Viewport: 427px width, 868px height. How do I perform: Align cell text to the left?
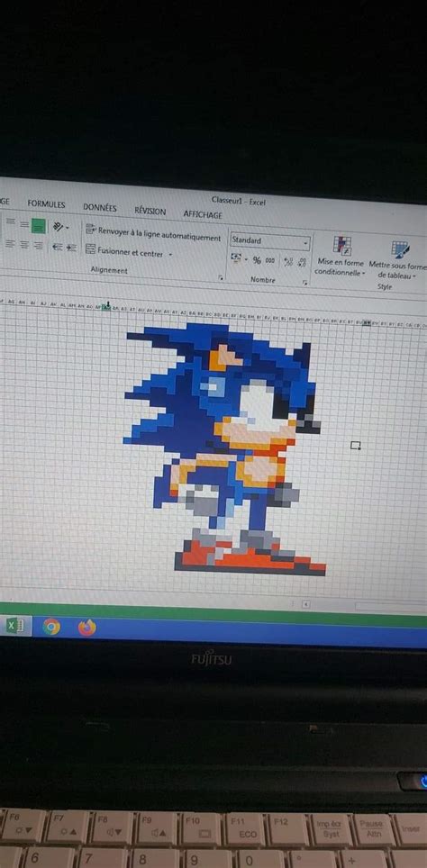pyautogui.click(x=10, y=244)
